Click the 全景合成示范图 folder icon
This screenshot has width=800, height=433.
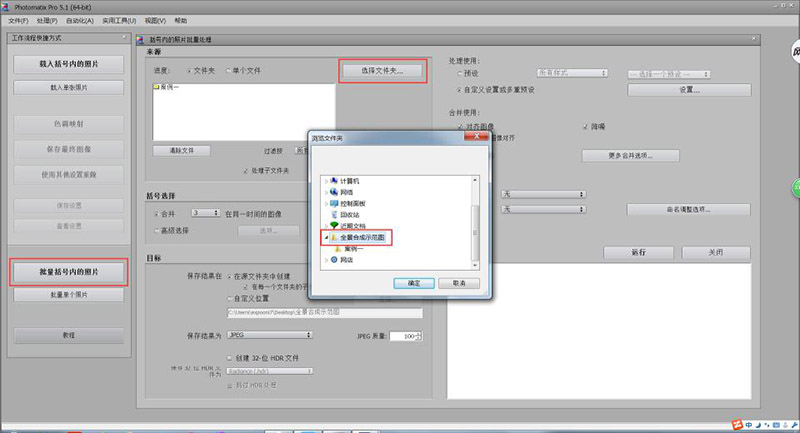point(333,238)
